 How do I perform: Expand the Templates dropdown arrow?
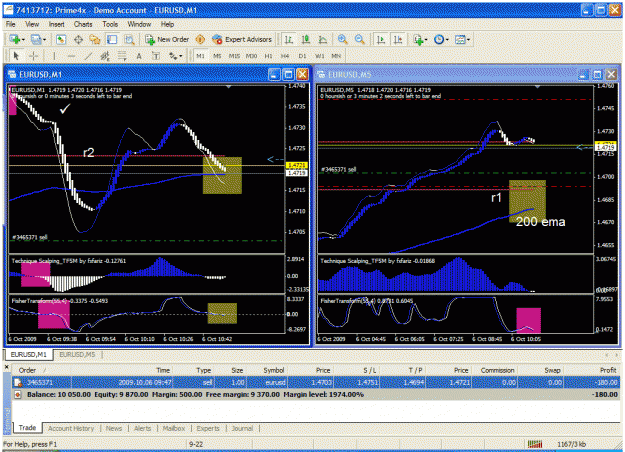coord(468,40)
